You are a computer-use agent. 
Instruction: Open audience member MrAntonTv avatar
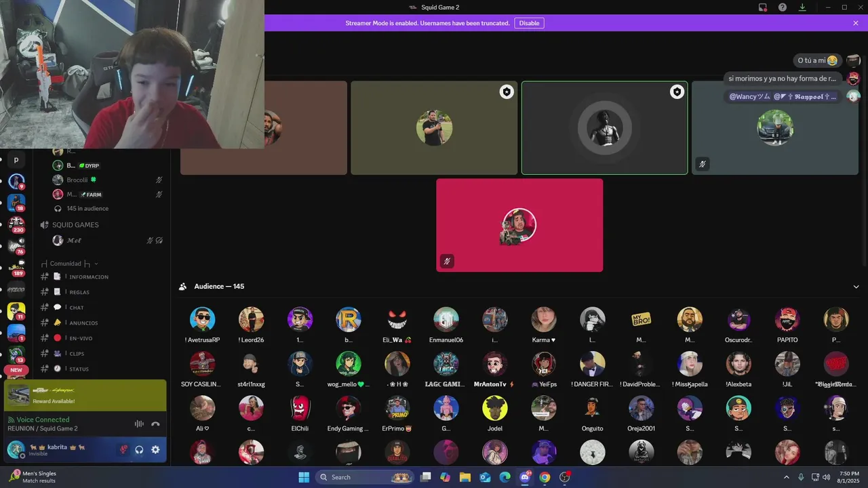coord(495,364)
